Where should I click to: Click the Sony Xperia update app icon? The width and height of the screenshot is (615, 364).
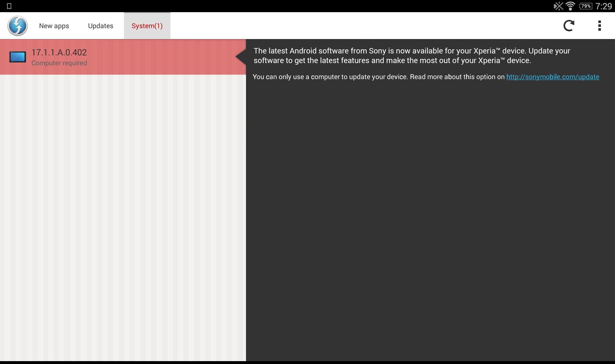17,25
